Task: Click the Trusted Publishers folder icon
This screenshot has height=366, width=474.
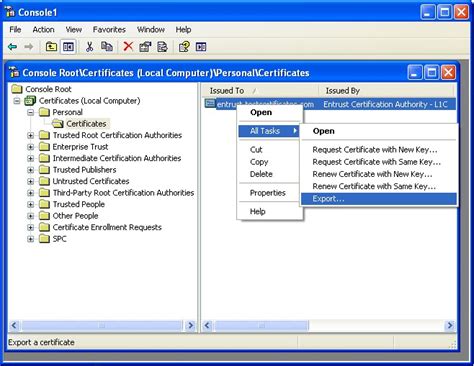Action: click(x=44, y=170)
